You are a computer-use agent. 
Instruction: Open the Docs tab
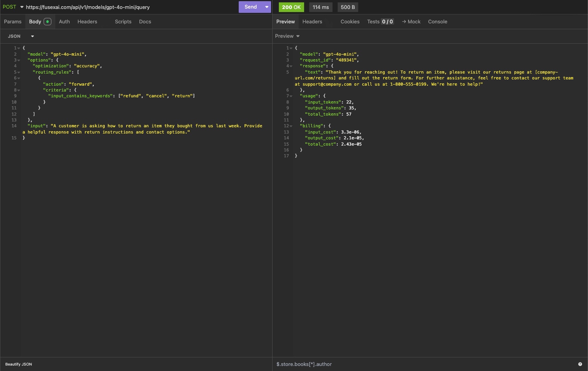point(145,22)
